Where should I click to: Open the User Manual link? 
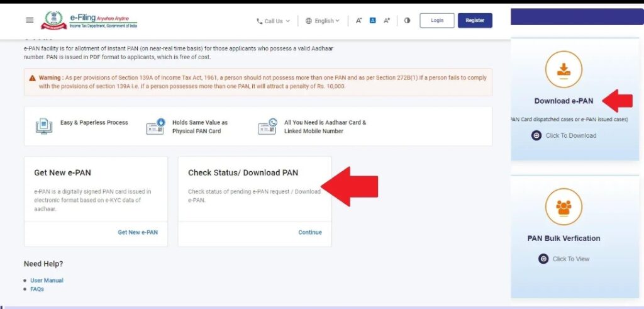(x=47, y=280)
